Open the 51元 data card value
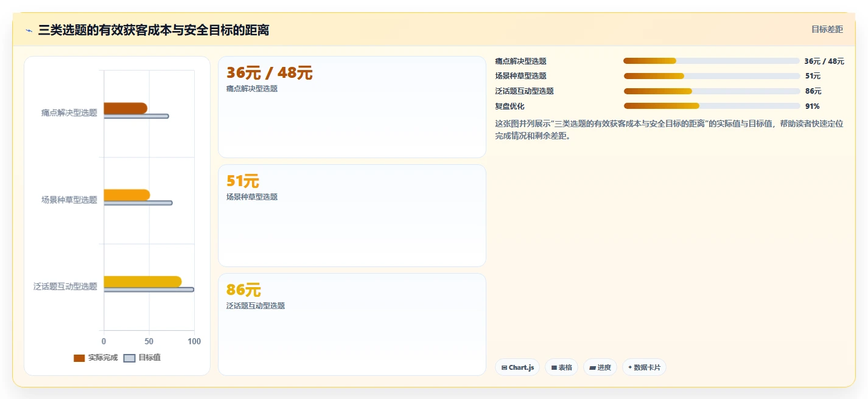 [242, 181]
